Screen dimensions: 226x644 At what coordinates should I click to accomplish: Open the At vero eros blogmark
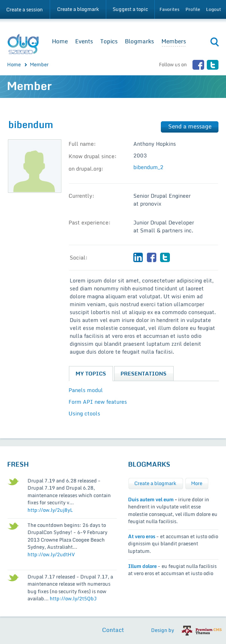coord(142,537)
